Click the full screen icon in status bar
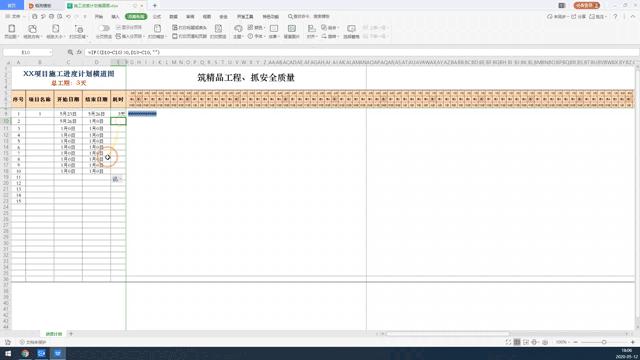The width and height of the screenshot is (640, 360). click(508, 342)
